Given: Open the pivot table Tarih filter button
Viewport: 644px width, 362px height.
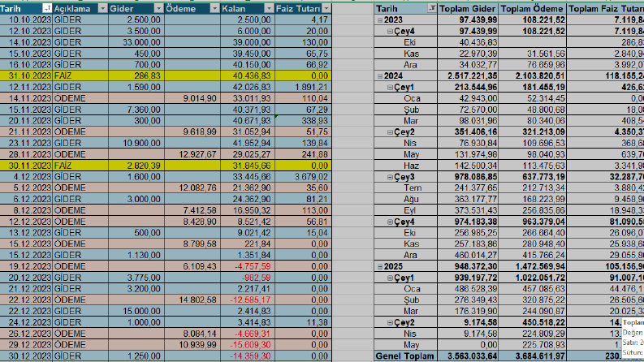Looking at the screenshot, I should (432, 9).
